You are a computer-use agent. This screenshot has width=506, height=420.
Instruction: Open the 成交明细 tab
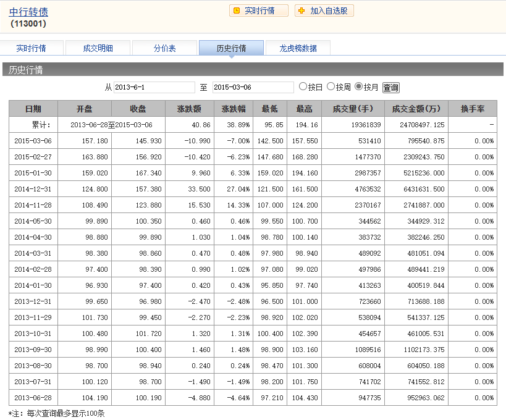pos(98,48)
